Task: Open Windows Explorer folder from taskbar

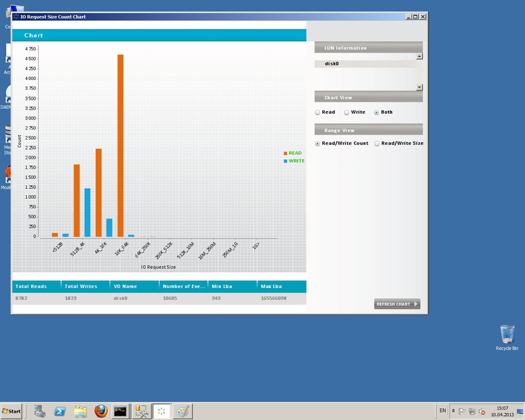Action: pyautogui.click(x=80, y=411)
